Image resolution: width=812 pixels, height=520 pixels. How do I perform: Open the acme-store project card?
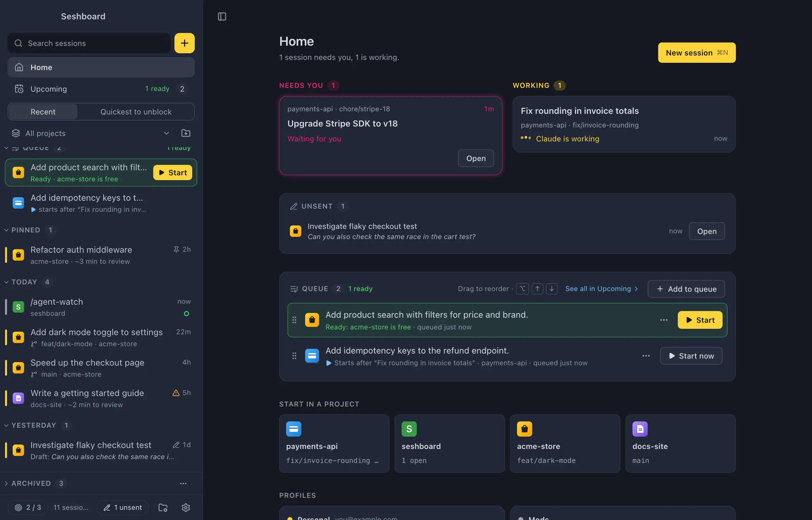[565, 443]
